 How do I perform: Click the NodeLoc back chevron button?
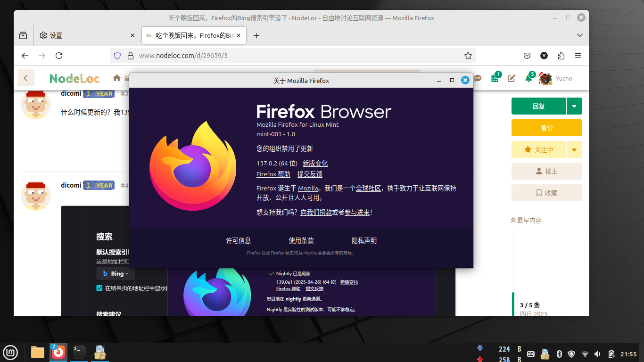(26, 78)
